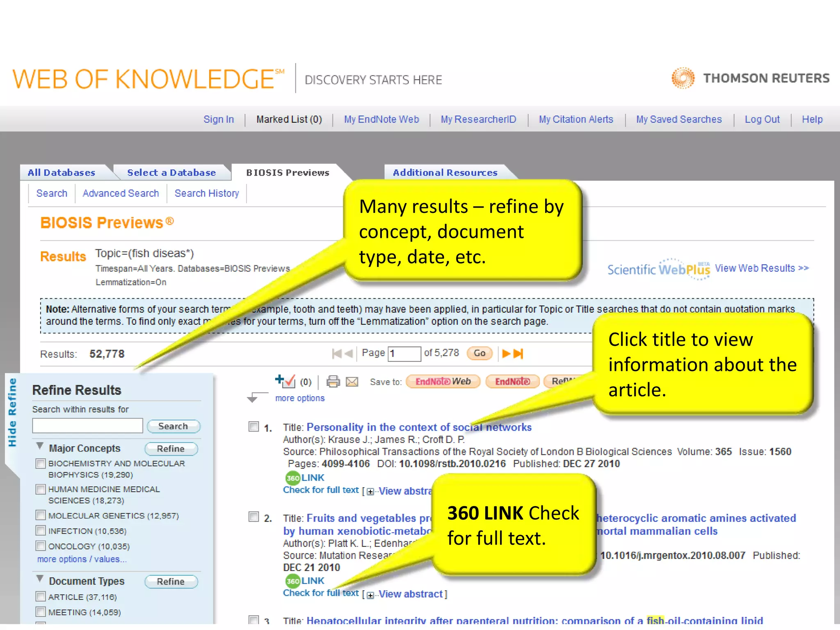Click Log Out link
This screenshot has width=840, height=630.
[762, 119]
